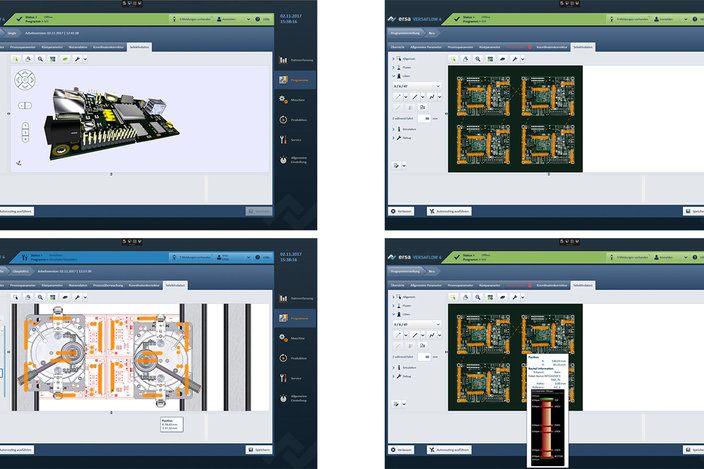
Task: Open the wrench dropdown arrow in top-left window
Action: [85, 59]
